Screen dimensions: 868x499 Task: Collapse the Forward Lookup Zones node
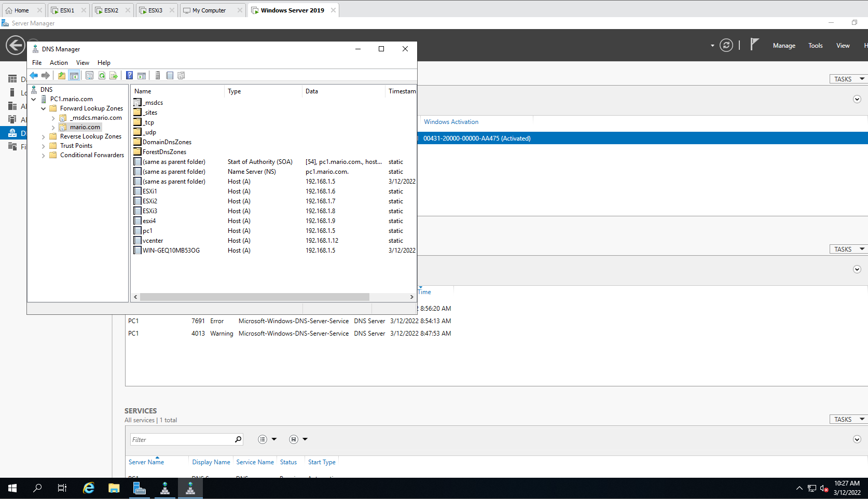pyautogui.click(x=44, y=108)
